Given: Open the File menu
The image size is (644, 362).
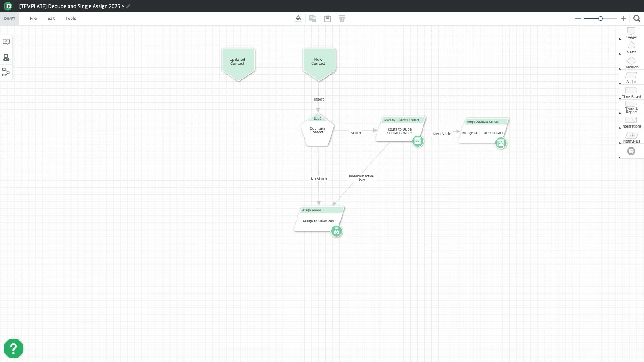Looking at the screenshot, I should coord(33,19).
